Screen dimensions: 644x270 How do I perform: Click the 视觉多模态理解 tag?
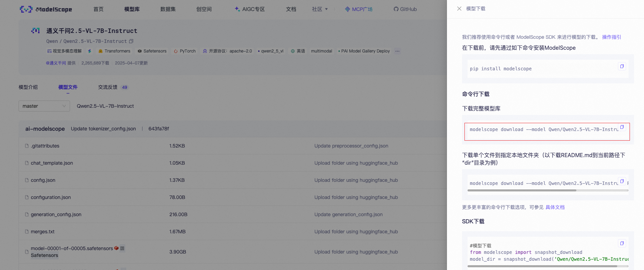[65, 51]
